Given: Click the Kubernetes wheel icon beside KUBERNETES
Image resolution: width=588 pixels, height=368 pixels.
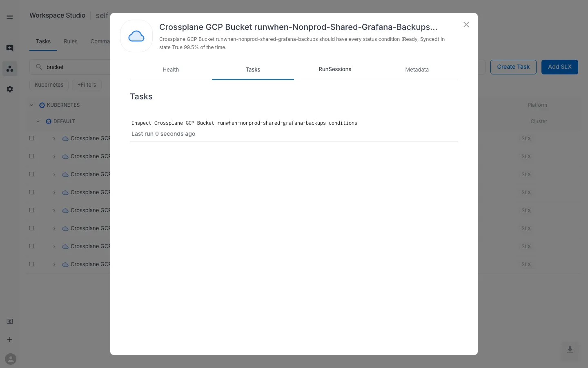Looking at the screenshot, I should click(x=42, y=105).
